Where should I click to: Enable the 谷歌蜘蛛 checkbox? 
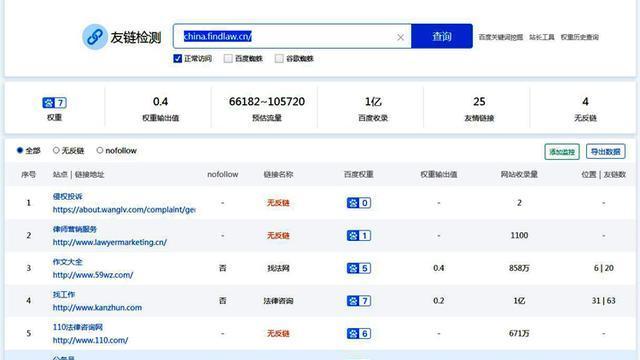279,59
